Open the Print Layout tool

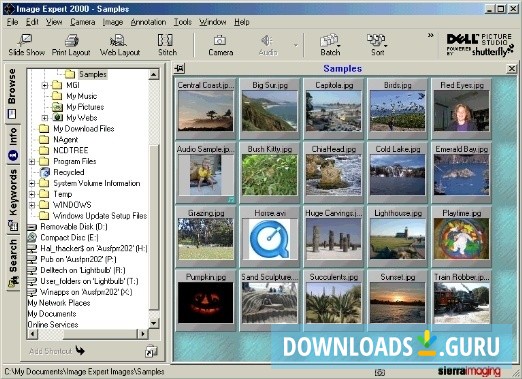pos(71,45)
